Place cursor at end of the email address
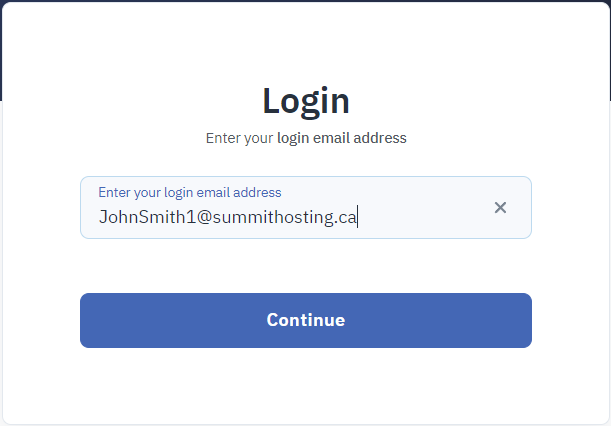611x426 pixels. (x=357, y=217)
